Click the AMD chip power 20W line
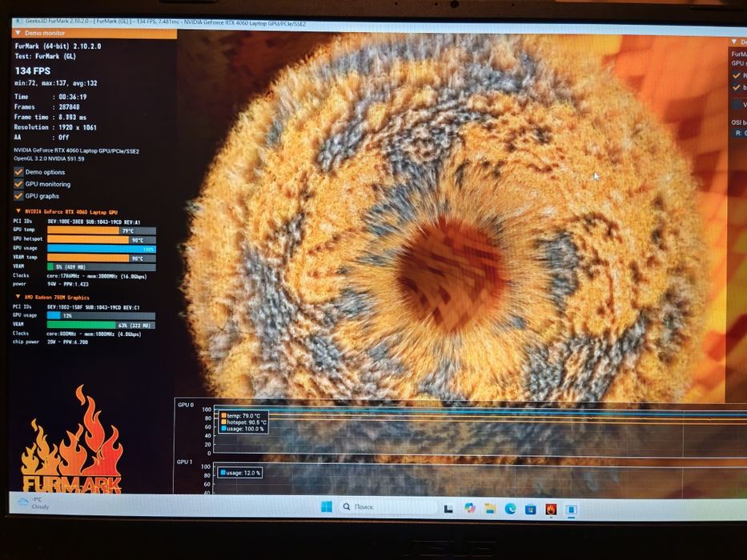 [x=50, y=342]
